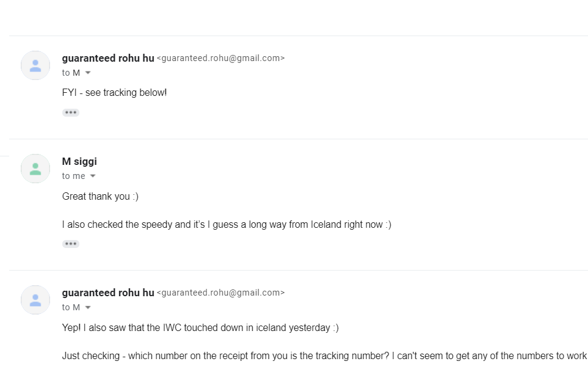The image size is (588, 375).
Task: Click M siggi's green avatar icon
Action: pyautogui.click(x=35, y=169)
